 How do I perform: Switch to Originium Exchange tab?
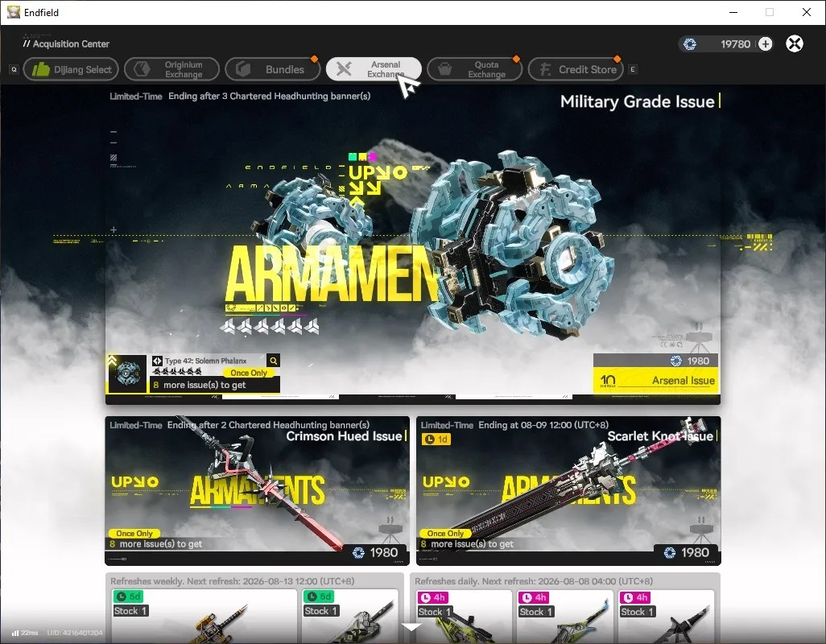pos(171,69)
